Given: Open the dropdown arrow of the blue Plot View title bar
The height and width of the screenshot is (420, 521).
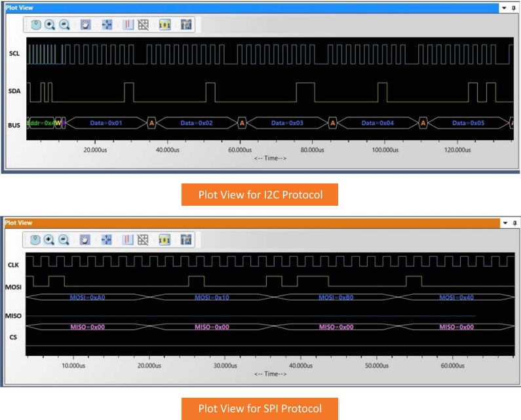Looking at the screenshot, I should (504, 8).
